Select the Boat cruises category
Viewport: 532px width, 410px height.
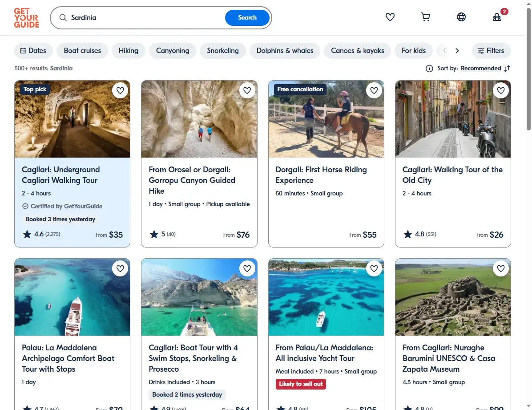pos(82,51)
